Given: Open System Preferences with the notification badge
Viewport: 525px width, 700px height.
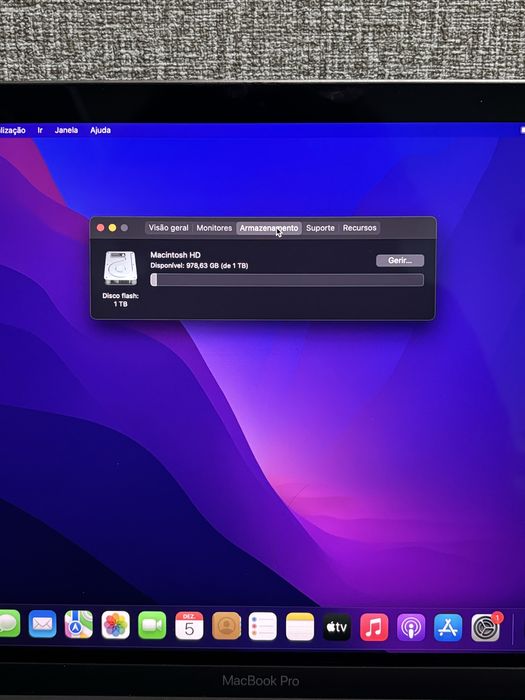Looking at the screenshot, I should tap(485, 628).
